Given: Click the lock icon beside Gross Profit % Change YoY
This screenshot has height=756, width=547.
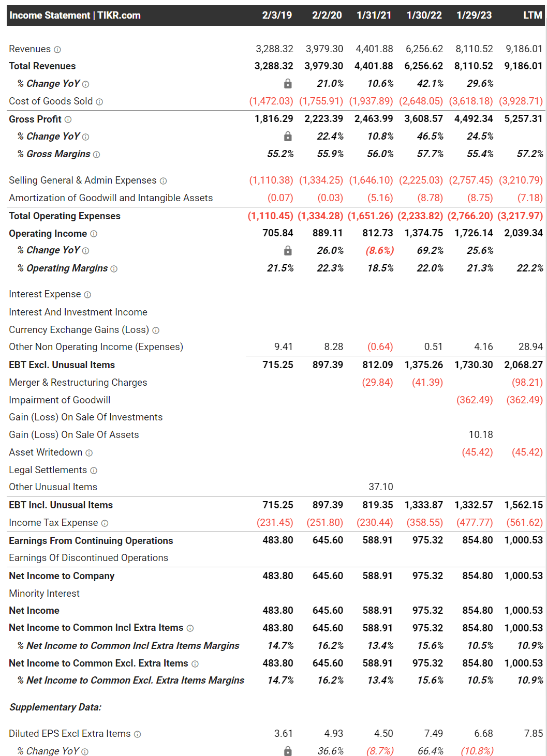Looking at the screenshot, I should (288, 136).
